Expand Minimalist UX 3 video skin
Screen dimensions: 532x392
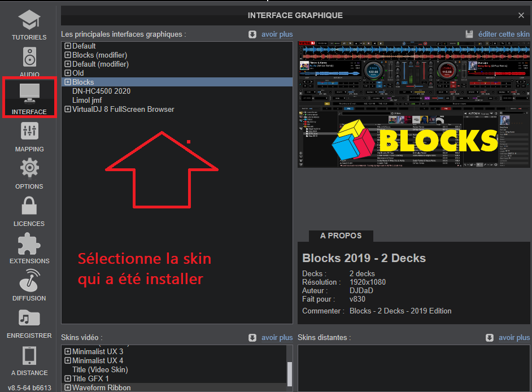(68, 351)
